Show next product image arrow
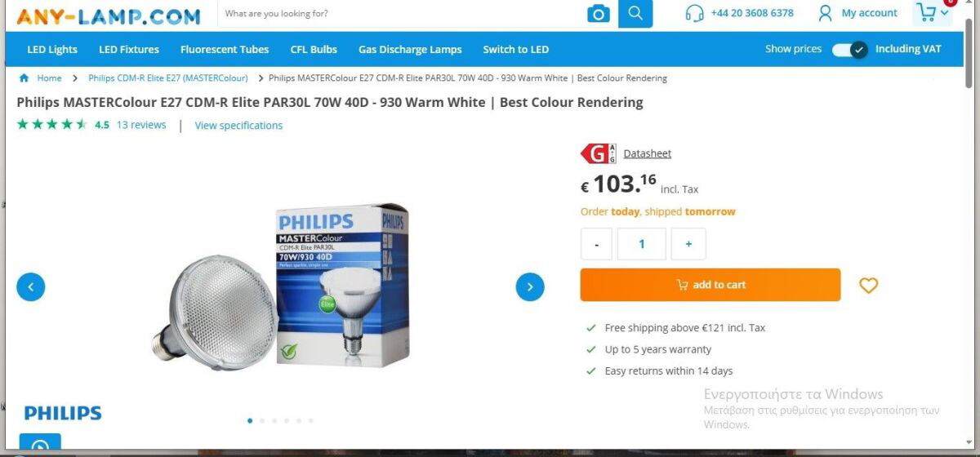Image resolution: width=980 pixels, height=457 pixels. (x=530, y=286)
